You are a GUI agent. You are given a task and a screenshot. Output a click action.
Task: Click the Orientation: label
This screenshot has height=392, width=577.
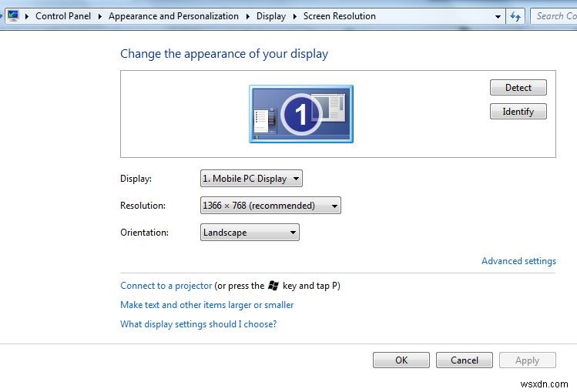pos(144,233)
